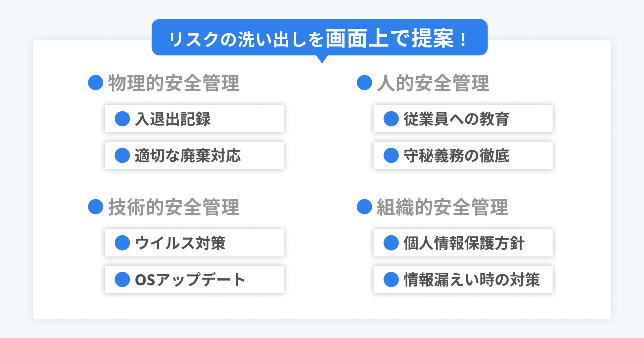
Task: Select the 適切な廃棄対応 item
Action: click(194, 155)
